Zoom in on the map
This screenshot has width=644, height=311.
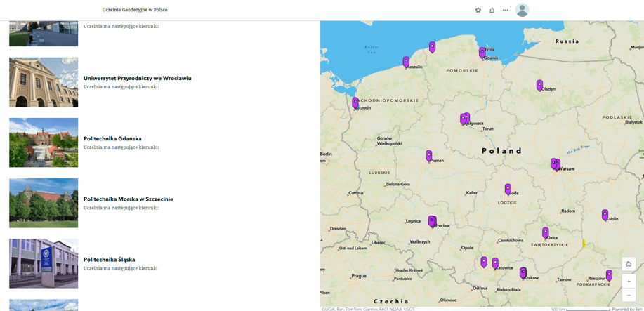629,281
